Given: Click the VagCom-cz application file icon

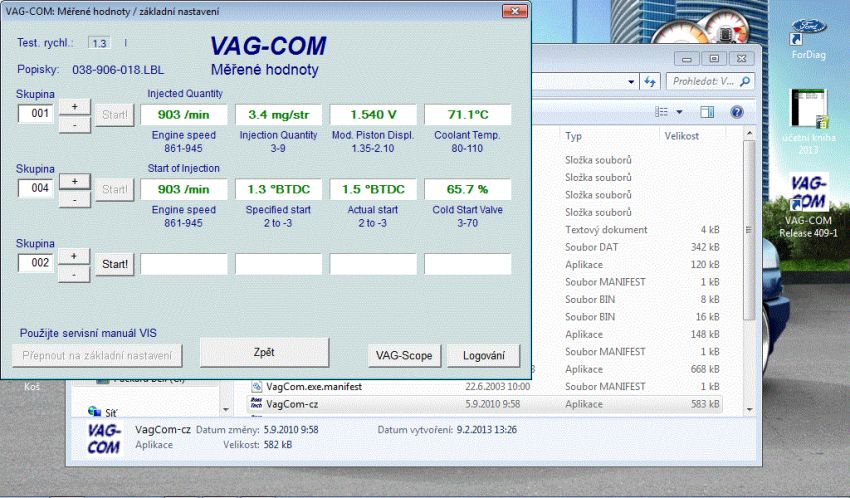Looking at the screenshot, I should pos(256,404).
